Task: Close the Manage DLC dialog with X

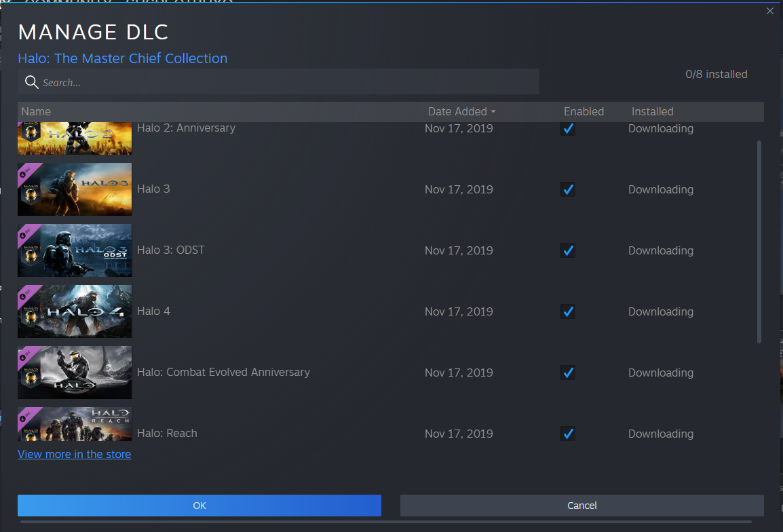Action: pos(769,11)
